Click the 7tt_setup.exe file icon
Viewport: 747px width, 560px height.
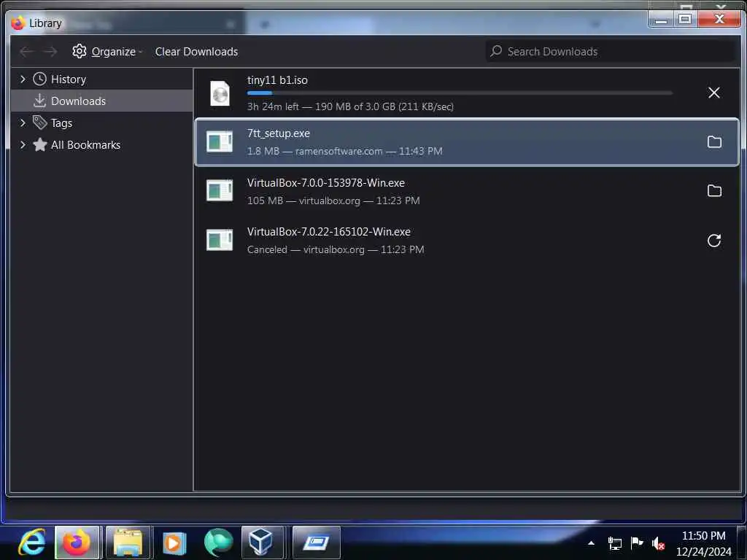click(220, 141)
